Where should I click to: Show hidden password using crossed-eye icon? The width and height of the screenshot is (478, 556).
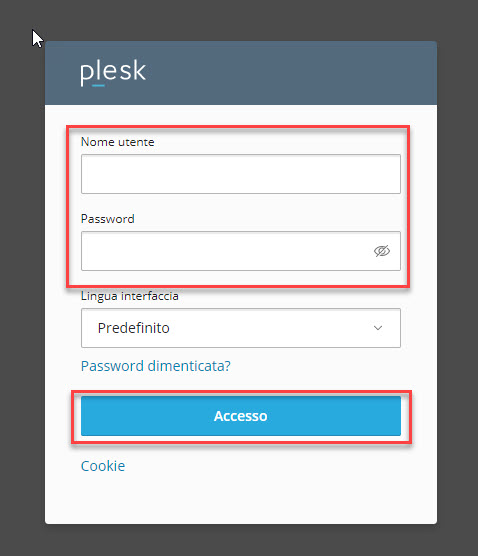tap(382, 251)
